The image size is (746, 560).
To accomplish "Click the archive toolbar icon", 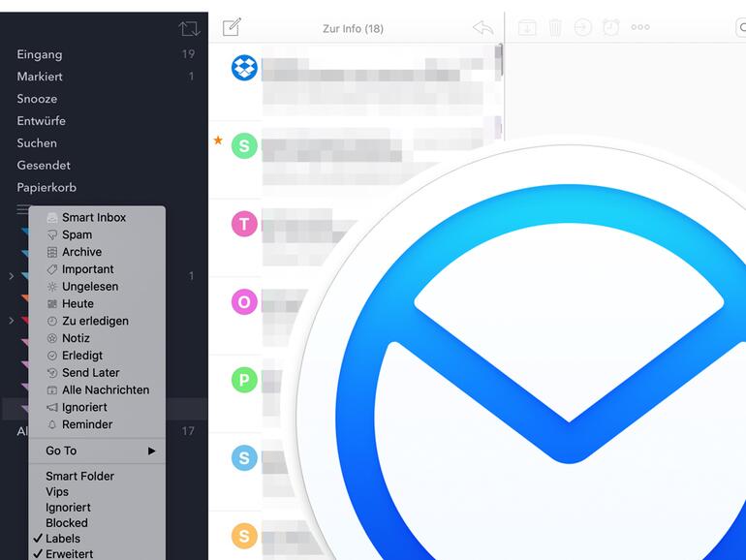I will click(527, 27).
